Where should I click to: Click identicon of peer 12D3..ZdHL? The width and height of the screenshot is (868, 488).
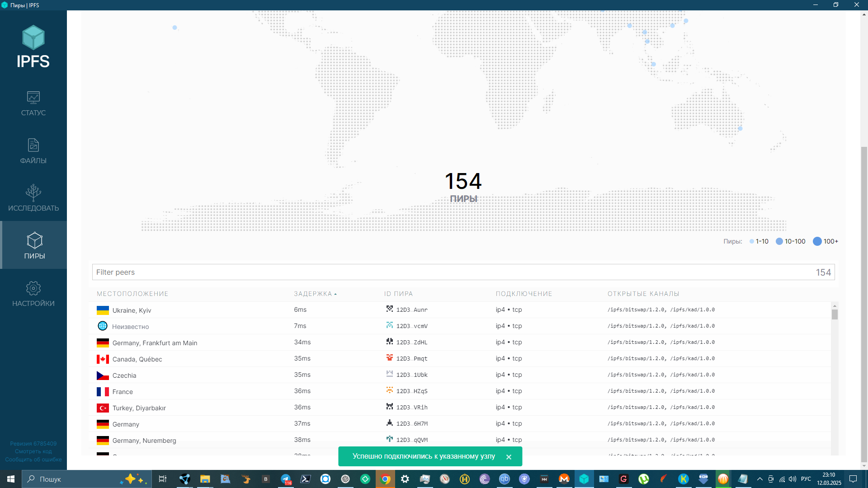[390, 341]
